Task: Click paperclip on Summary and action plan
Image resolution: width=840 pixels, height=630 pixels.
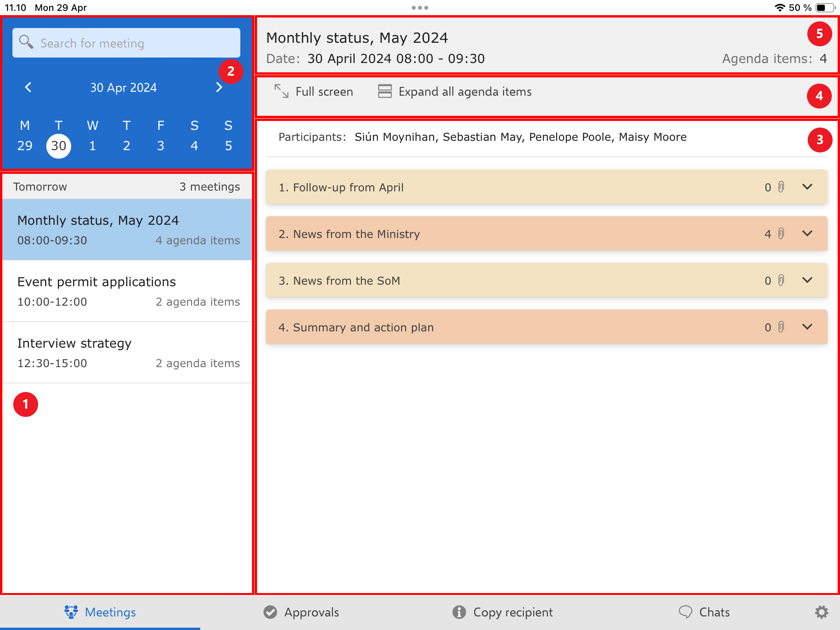Action: [x=781, y=327]
